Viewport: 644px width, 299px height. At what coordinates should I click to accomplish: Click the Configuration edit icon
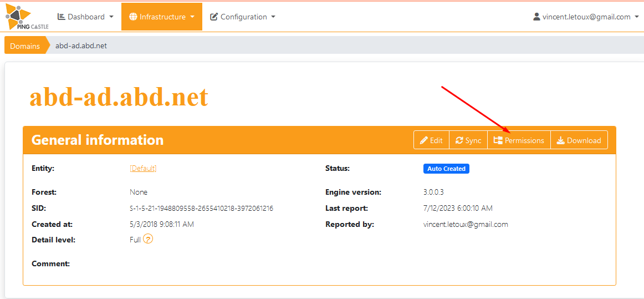pyautogui.click(x=214, y=17)
